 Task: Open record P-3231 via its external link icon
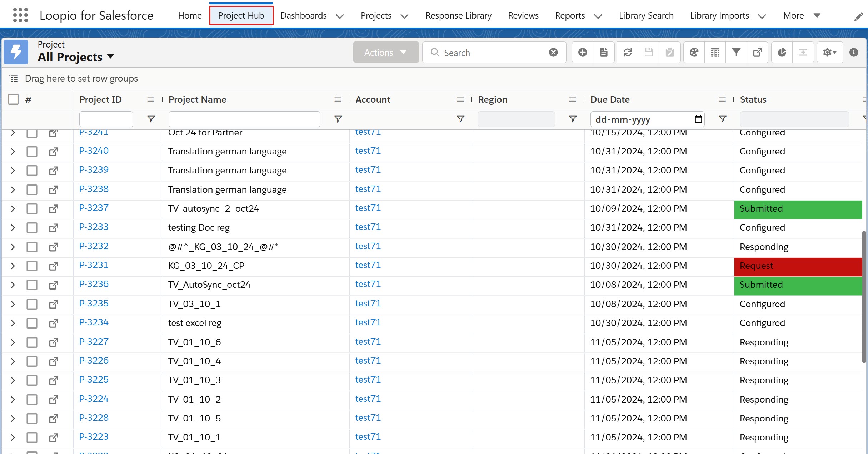pyautogui.click(x=54, y=266)
